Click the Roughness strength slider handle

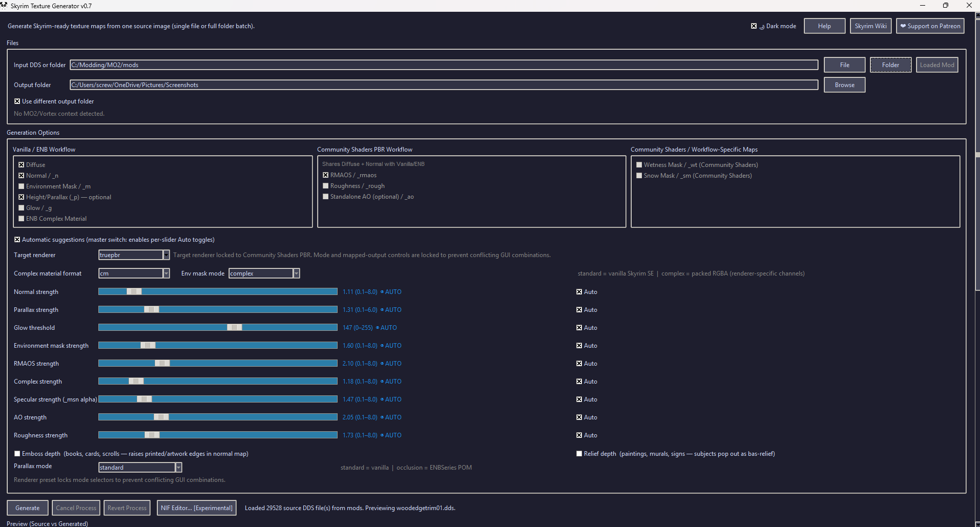click(x=152, y=435)
